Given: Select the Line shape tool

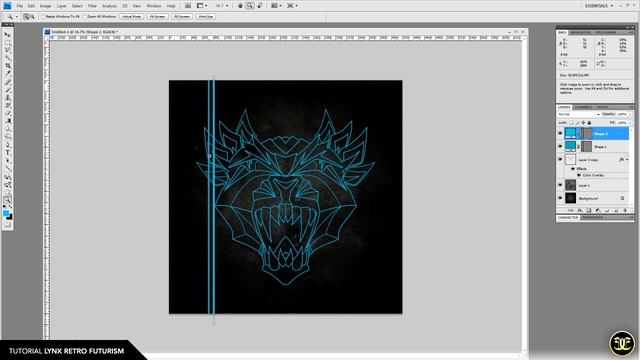Looking at the screenshot, I should (x=7, y=168).
